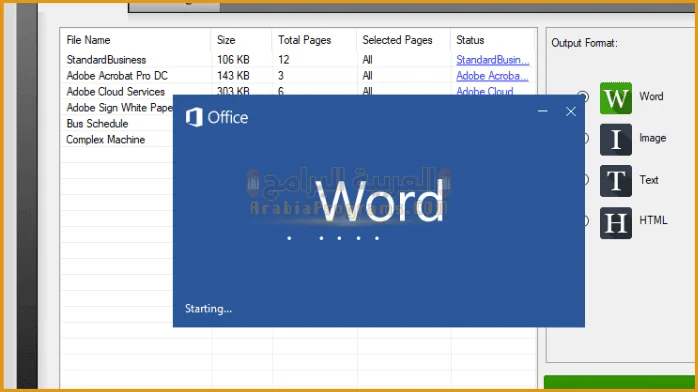Click the Image format label
The height and width of the screenshot is (392, 698).
click(x=653, y=138)
